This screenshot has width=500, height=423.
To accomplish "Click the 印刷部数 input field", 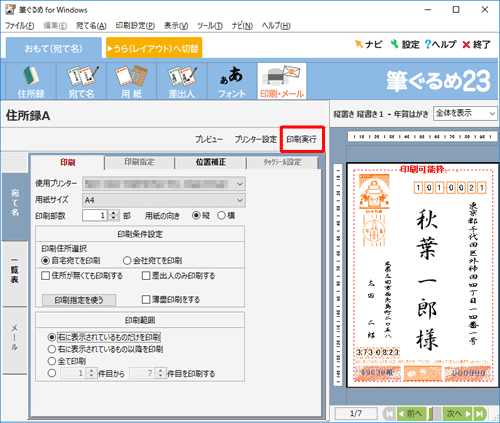I will click(95, 215).
